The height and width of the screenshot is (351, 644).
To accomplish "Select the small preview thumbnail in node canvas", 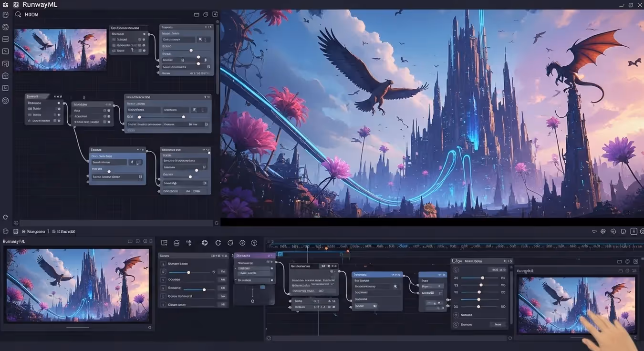I will pyautogui.click(x=60, y=50).
